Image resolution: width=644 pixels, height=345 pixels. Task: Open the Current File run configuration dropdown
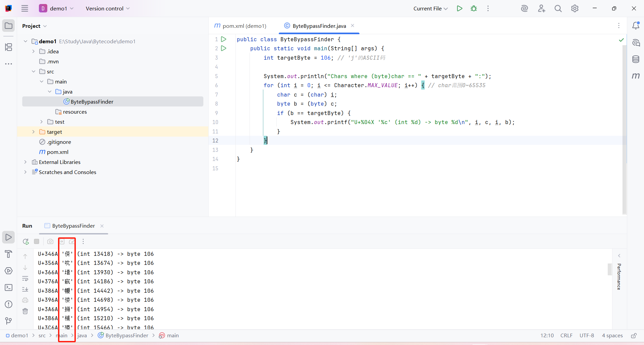tap(430, 8)
